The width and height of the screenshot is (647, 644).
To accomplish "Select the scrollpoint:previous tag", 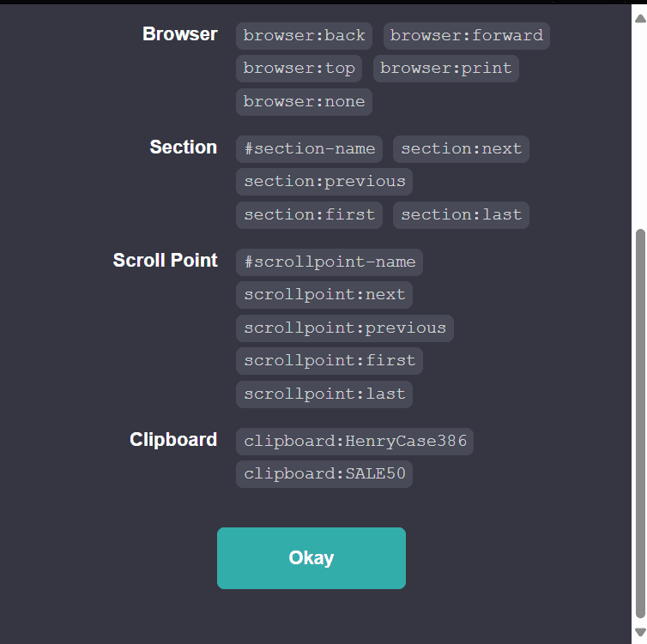I will coord(345,328).
